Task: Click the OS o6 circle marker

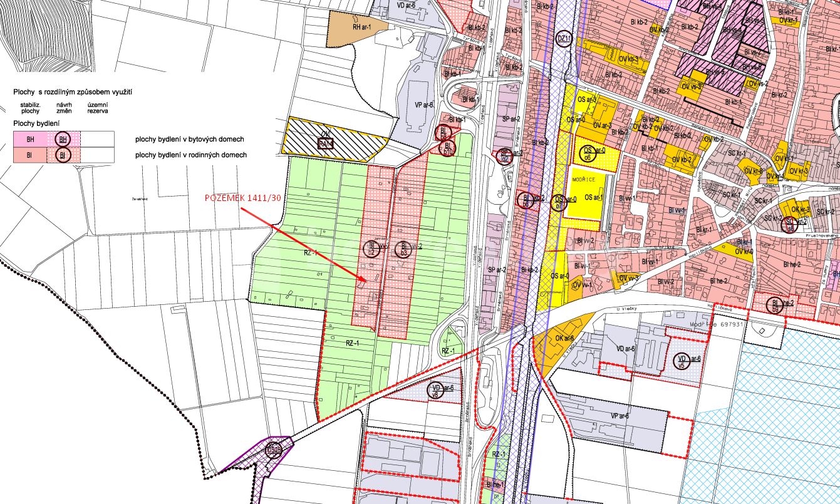Action: point(588,154)
